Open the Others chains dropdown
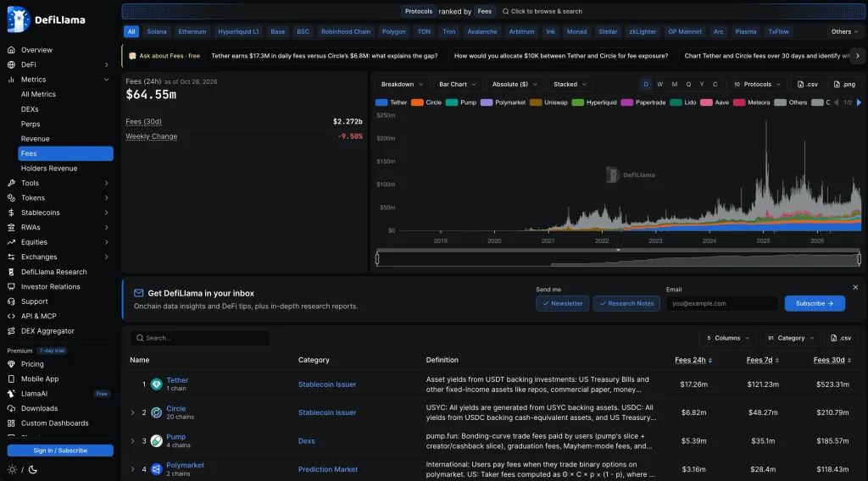The width and height of the screenshot is (868, 481). click(844, 31)
